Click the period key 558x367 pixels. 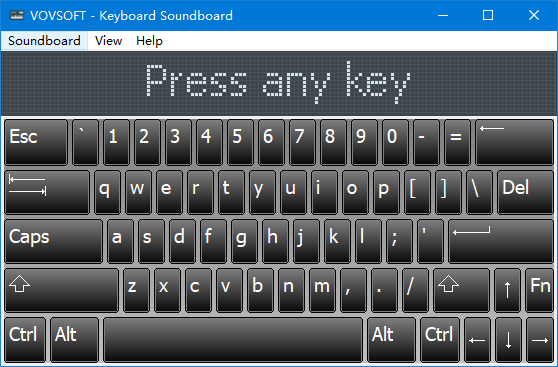384,290
